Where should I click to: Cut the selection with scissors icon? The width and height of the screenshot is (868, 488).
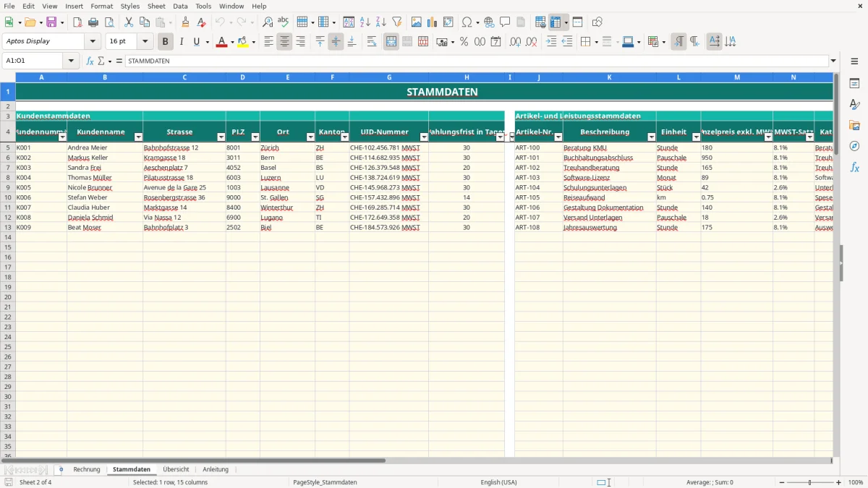pyautogui.click(x=129, y=22)
